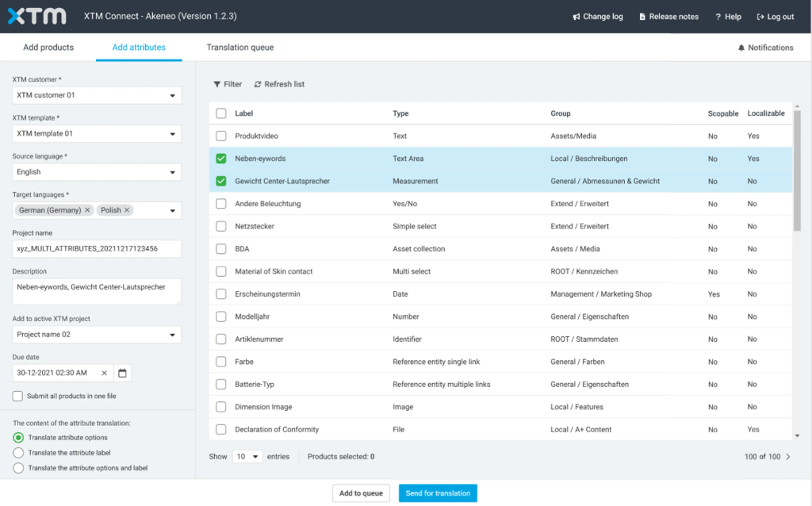812x506 pixels.
Task: Check the Modelljahr row checkbox
Action: 221,316
